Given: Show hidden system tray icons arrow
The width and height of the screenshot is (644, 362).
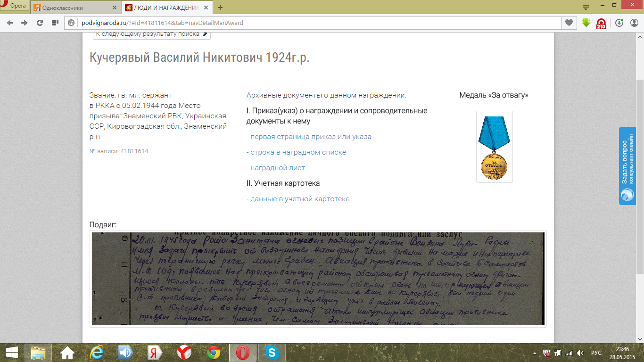Looking at the screenshot, I should point(535,353).
